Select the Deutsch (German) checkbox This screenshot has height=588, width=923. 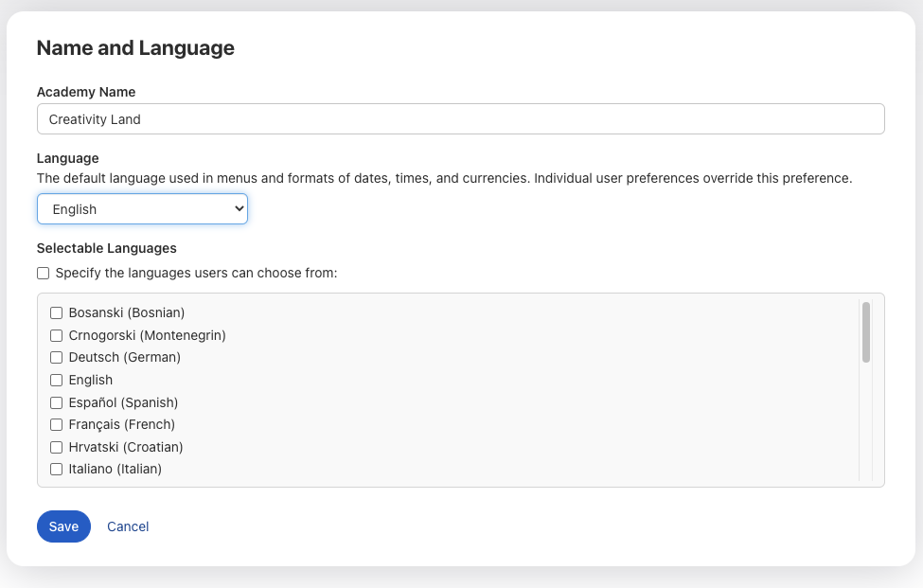pos(56,358)
